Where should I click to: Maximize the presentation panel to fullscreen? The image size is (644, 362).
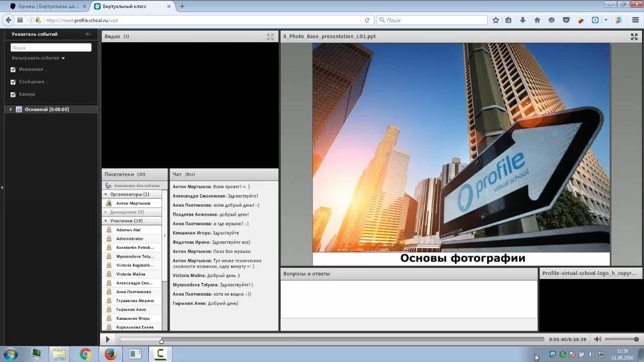[x=634, y=37]
